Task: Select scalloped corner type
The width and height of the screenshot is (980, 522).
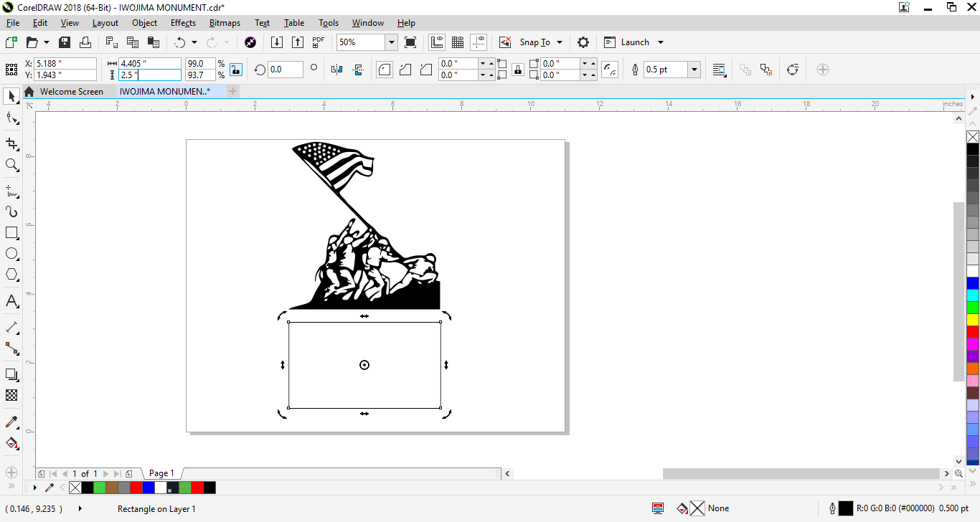Action: click(x=405, y=70)
